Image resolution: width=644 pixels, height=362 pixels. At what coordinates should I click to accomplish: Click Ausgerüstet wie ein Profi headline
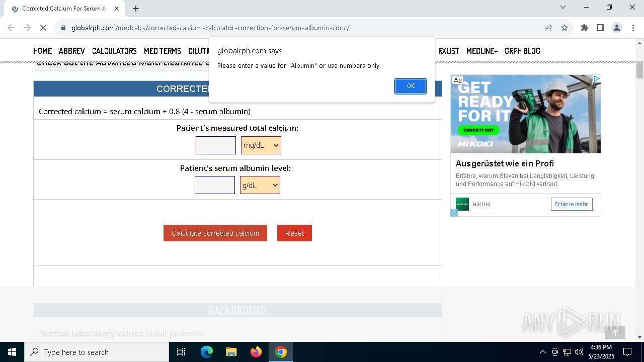click(505, 163)
